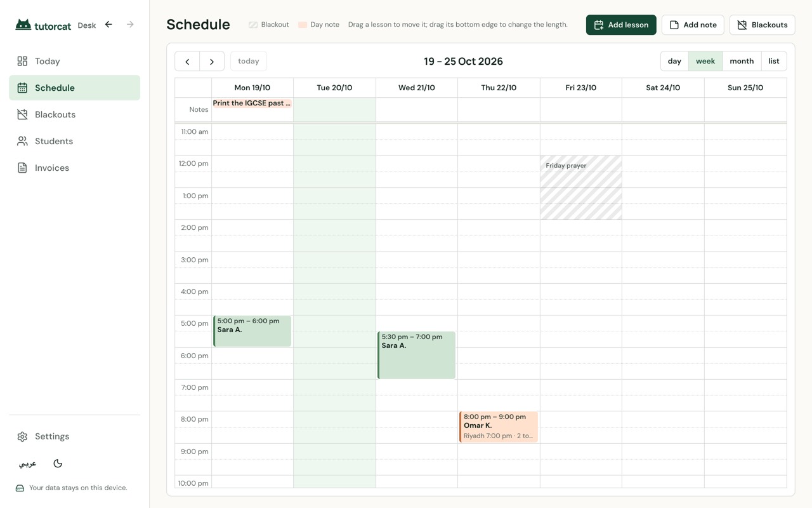Open the Invoices page
The image size is (812, 508).
75,168
